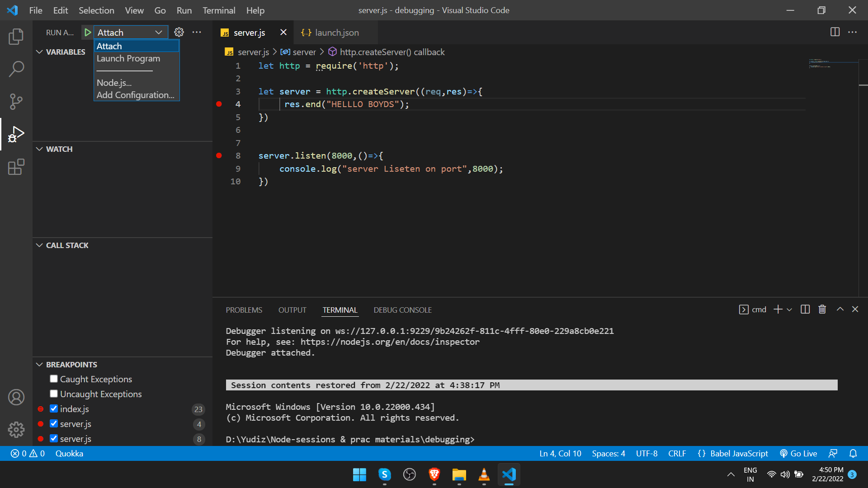868x488 pixels.
Task: Open the Search view in activity bar
Action: (x=16, y=69)
